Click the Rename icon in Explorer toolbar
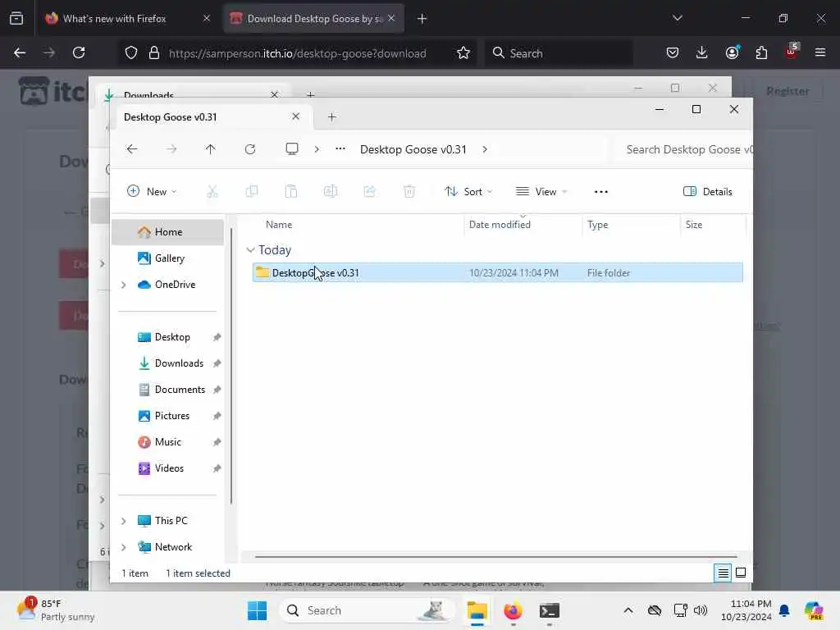 [331, 191]
